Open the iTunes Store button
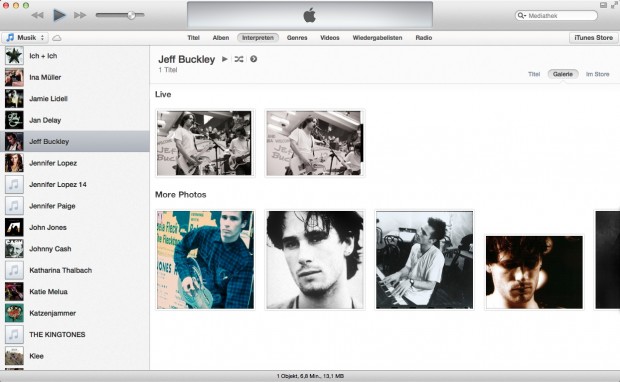This screenshot has height=382, width=620. click(x=594, y=38)
